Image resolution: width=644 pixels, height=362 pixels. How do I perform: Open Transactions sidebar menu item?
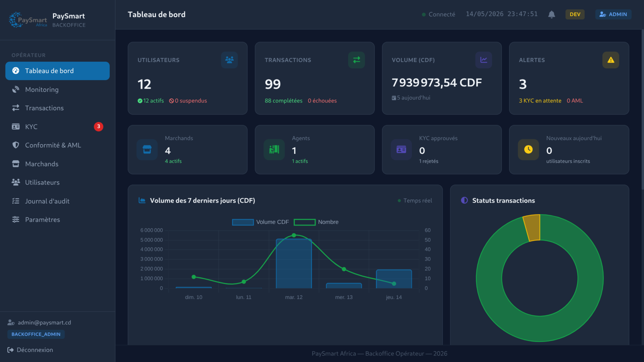click(x=57, y=108)
